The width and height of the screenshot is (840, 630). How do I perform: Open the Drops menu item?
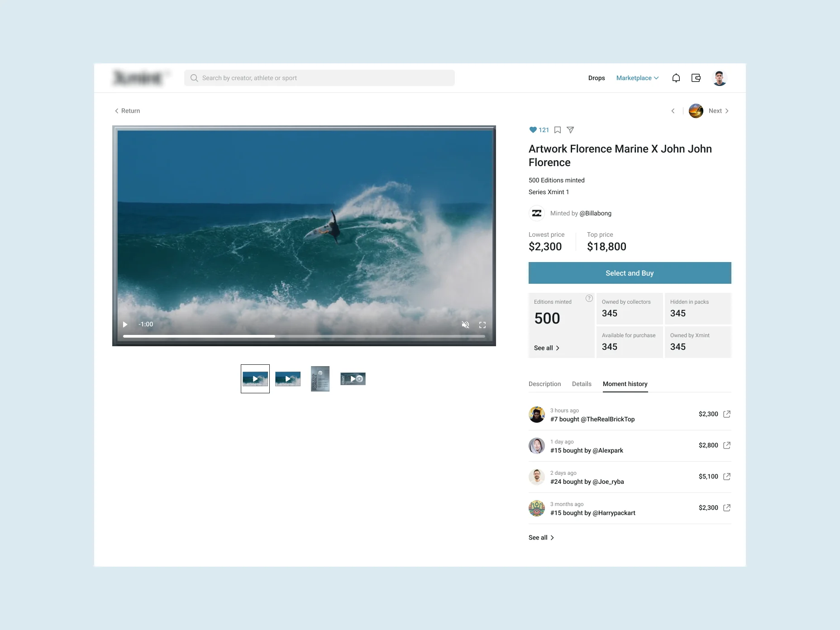pos(597,78)
